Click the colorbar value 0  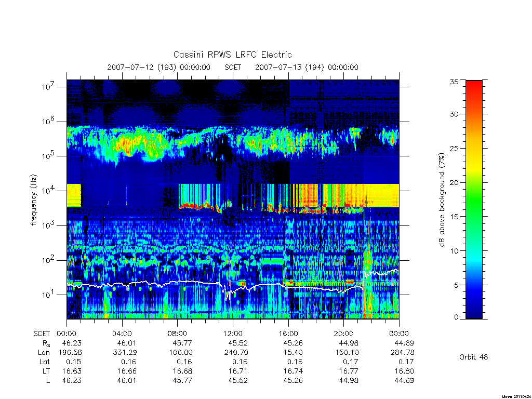[x=456, y=317]
